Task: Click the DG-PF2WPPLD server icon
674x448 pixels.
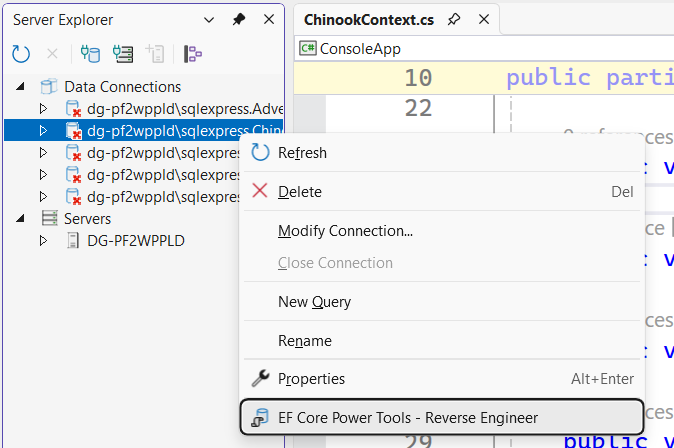Action: [x=73, y=241]
